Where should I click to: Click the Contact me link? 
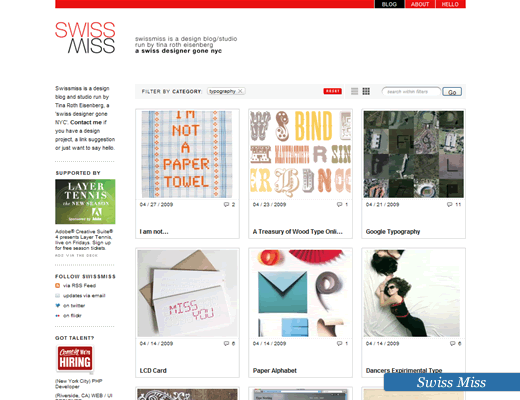click(86, 122)
